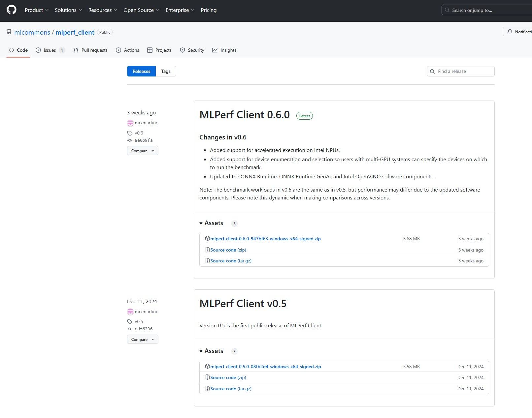Viewport: 532px width, 418px height.
Task: Expand the Product menu in header
Action: [37, 10]
